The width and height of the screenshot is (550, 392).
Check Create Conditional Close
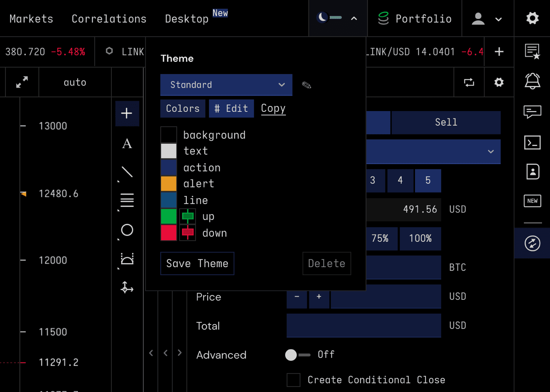pyautogui.click(x=294, y=380)
